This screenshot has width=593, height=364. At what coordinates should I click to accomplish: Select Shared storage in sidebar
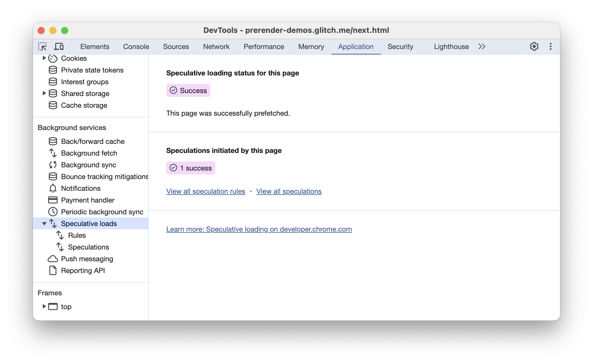pyautogui.click(x=85, y=93)
